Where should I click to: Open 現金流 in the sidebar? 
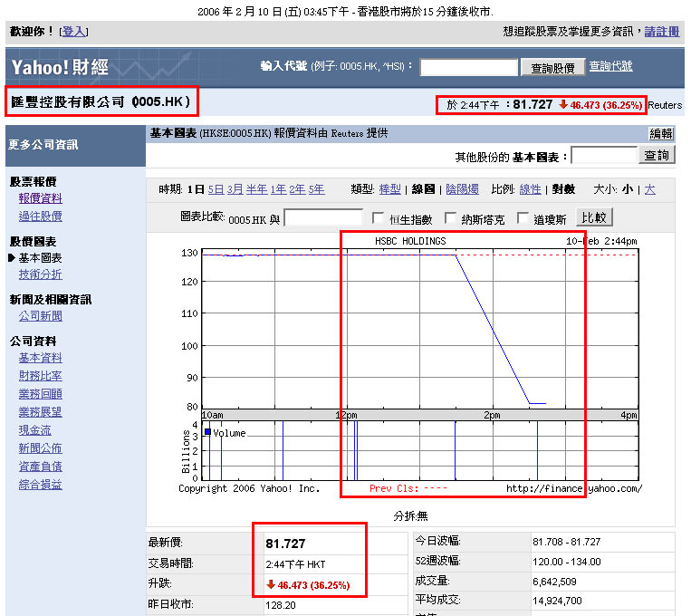click(x=34, y=430)
